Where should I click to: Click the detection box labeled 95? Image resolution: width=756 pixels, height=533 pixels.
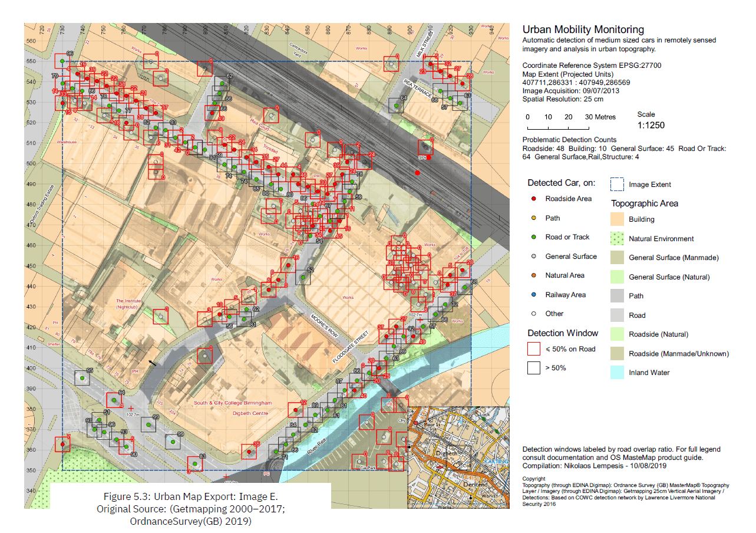tap(82, 378)
